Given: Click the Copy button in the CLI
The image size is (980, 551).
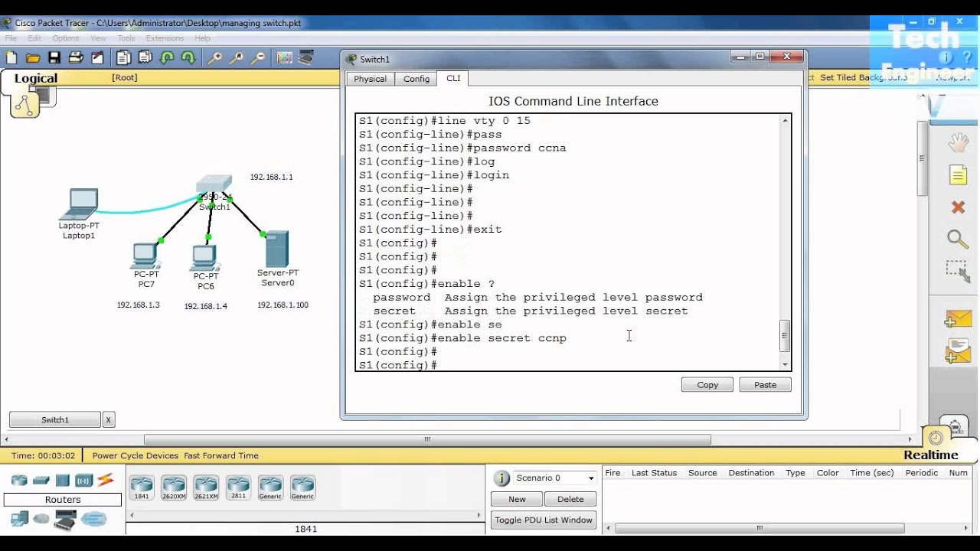Looking at the screenshot, I should [707, 385].
